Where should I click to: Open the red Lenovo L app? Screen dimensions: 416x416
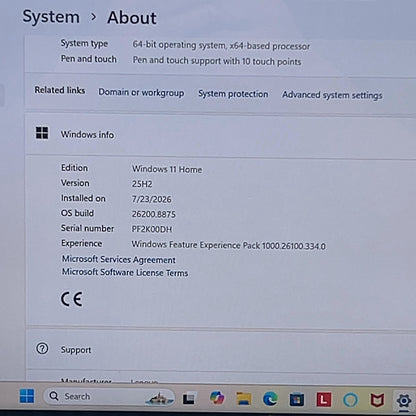[324, 400]
